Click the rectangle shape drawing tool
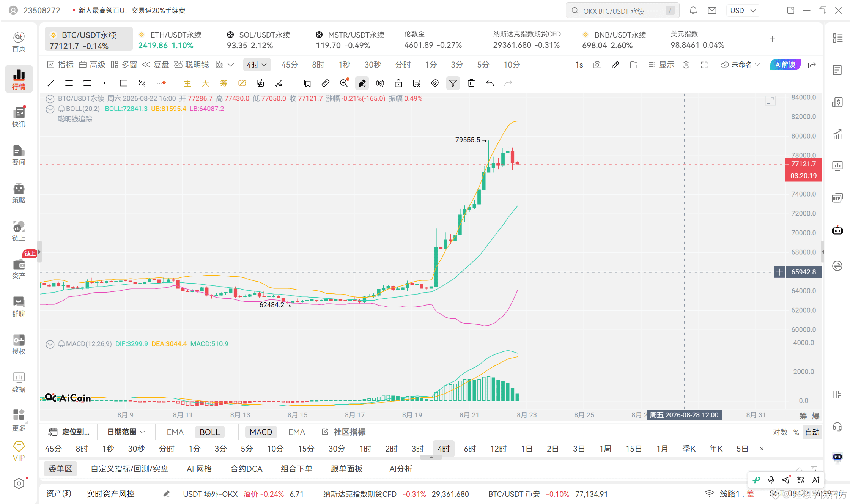Image resolution: width=850 pixels, height=504 pixels. click(x=124, y=83)
